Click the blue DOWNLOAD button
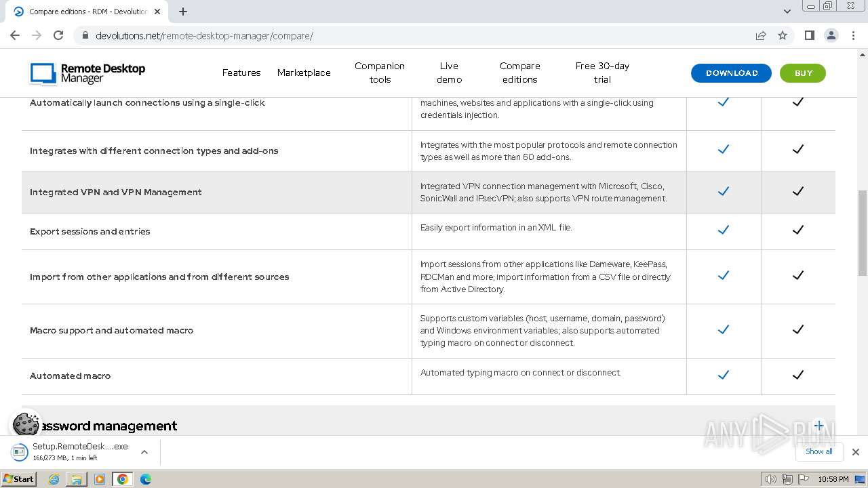The height and width of the screenshot is (488, 868). click(x=731, y=73)
